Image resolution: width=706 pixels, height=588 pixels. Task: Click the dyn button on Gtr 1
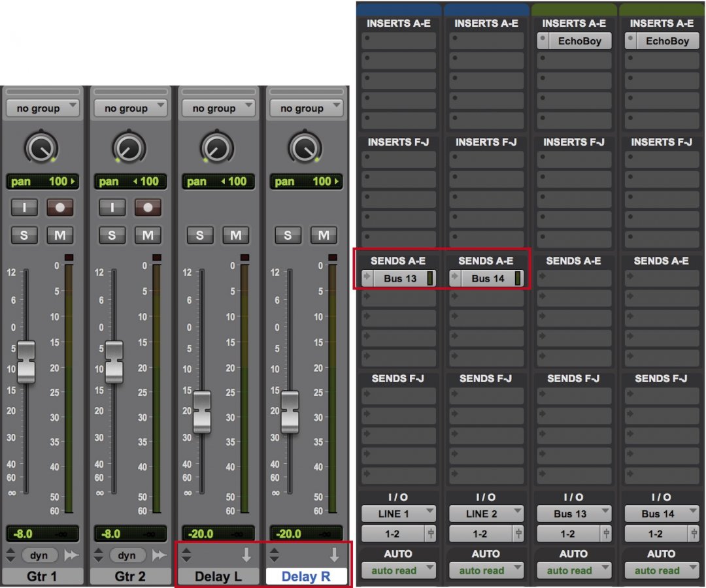(x=39, y=555)
